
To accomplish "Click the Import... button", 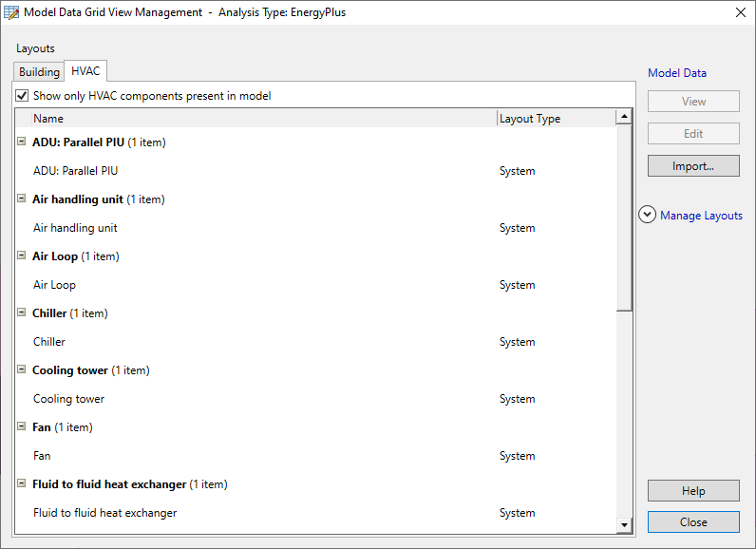I will click(x=693, y=166).
